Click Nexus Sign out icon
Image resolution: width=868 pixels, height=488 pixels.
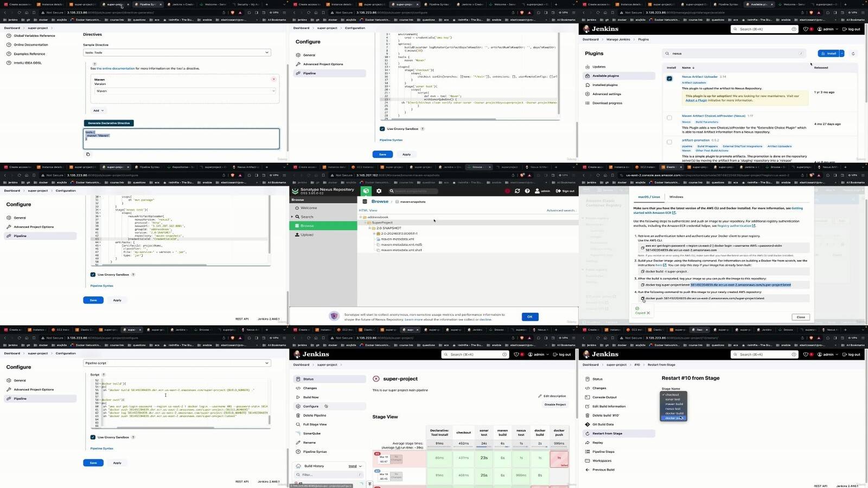(566, 191)
